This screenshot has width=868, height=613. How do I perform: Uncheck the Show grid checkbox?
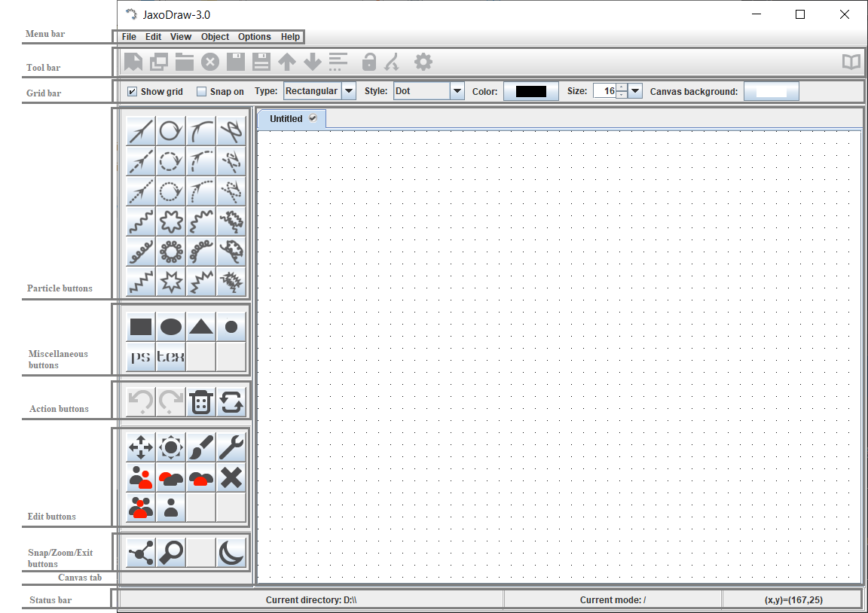[x=133, y=91]
